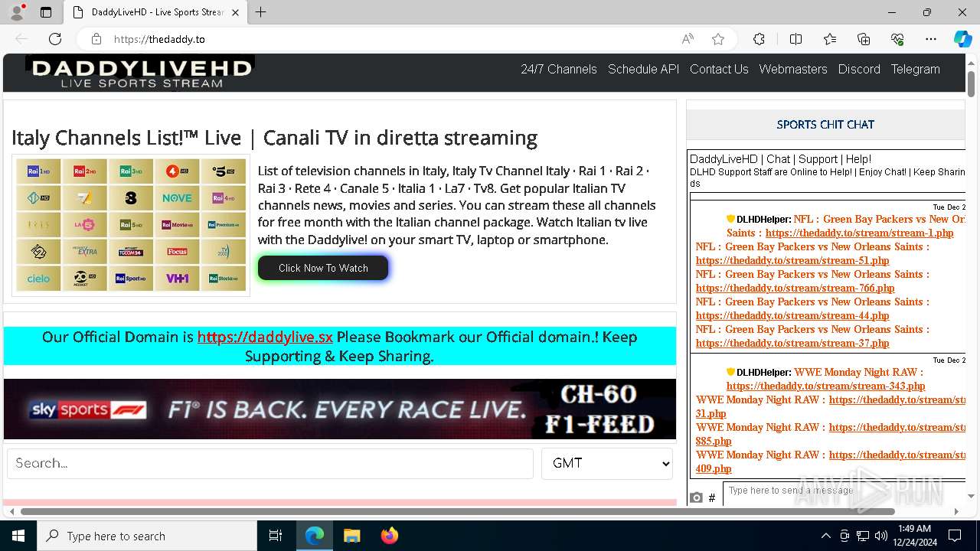
Task: Go to 24/7 Channels
Action: coord(559,69)
